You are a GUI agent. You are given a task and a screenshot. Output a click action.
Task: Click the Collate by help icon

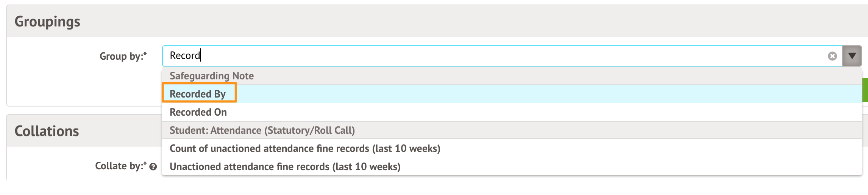153,167
